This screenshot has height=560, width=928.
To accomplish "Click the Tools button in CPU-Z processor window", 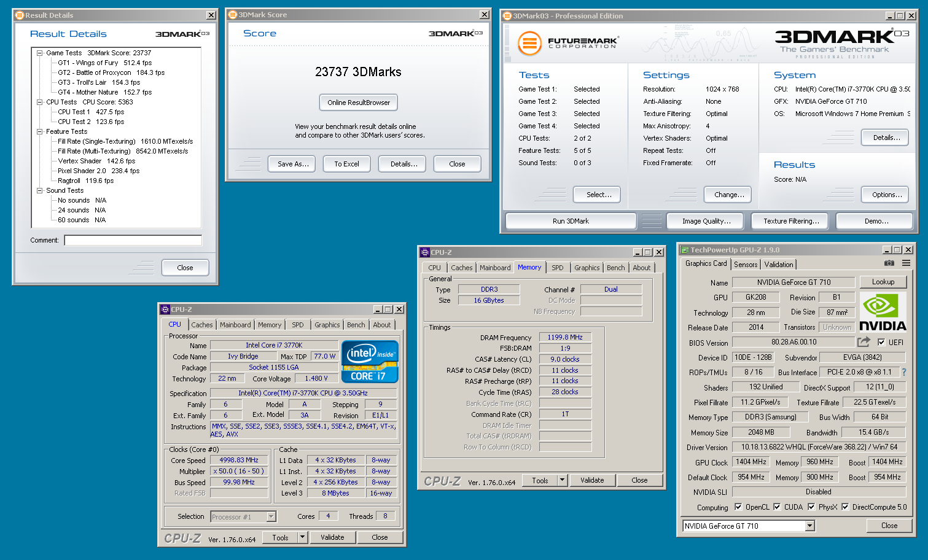I will coord(280,537).
